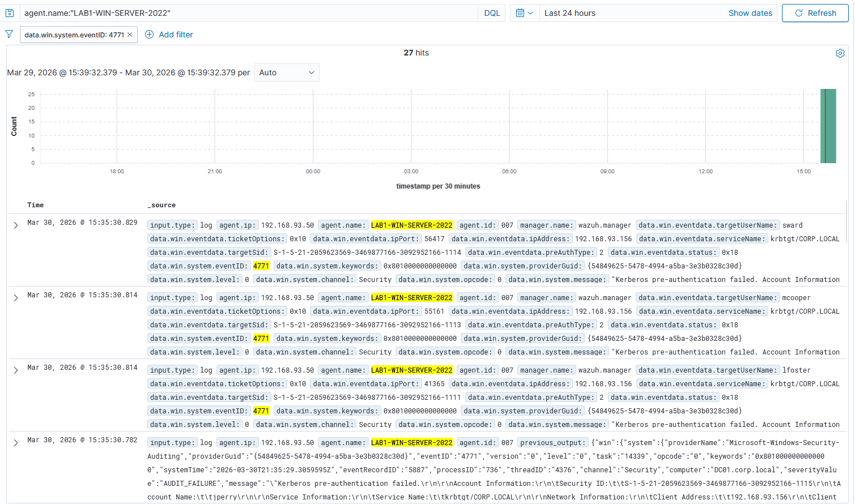The width and height of the screenshot is (855, 504).
Task: Expand the 15:35:30.829 log entry
Action: coord(16,225)
